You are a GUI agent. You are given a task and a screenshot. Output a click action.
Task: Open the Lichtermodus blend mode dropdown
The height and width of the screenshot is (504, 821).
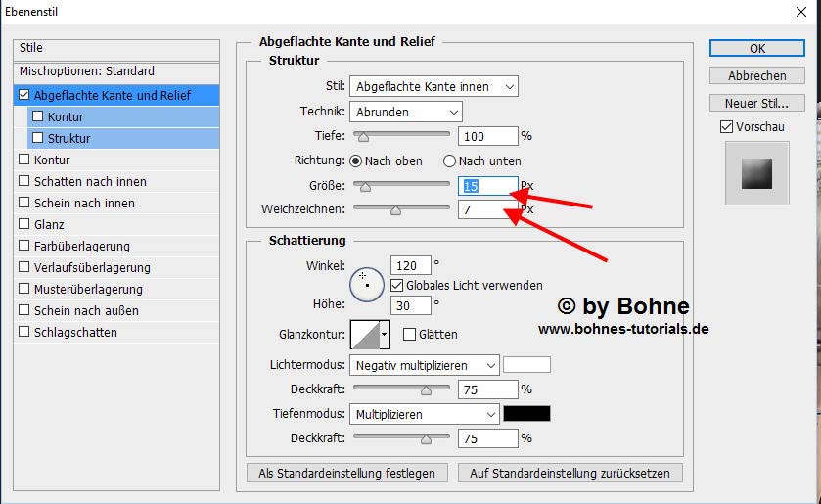(424, 365)
